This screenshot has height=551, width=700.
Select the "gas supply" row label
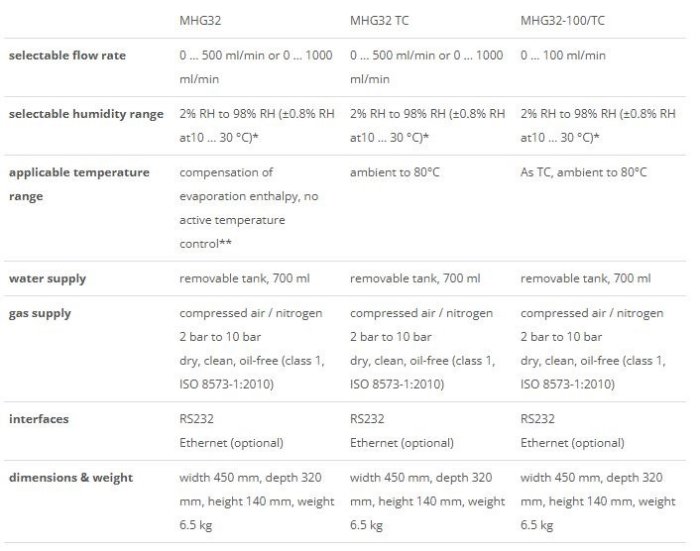pyautogui.click(x=40, y=313)
